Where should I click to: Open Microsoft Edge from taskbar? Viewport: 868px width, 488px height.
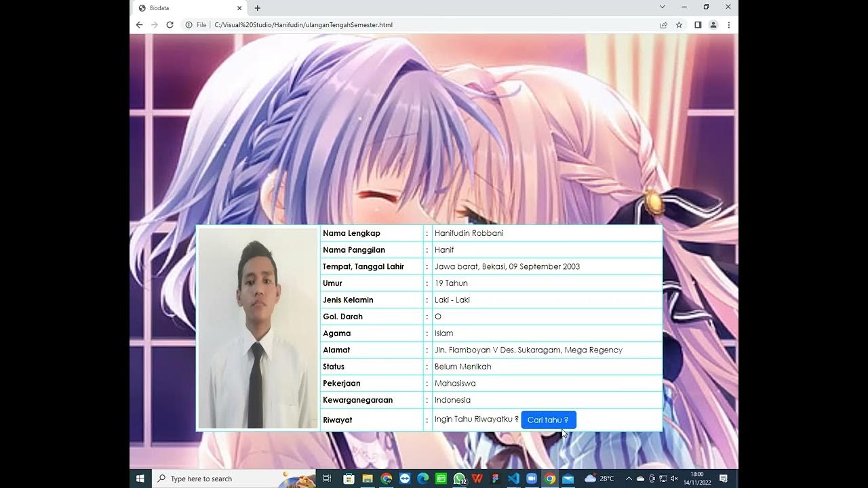click(x=423, y=479)
